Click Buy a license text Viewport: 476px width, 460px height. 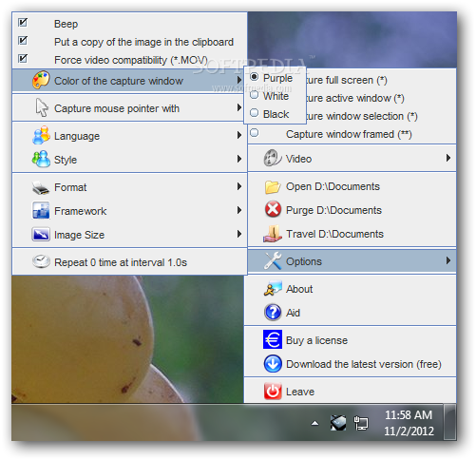[x=316, y=340]
